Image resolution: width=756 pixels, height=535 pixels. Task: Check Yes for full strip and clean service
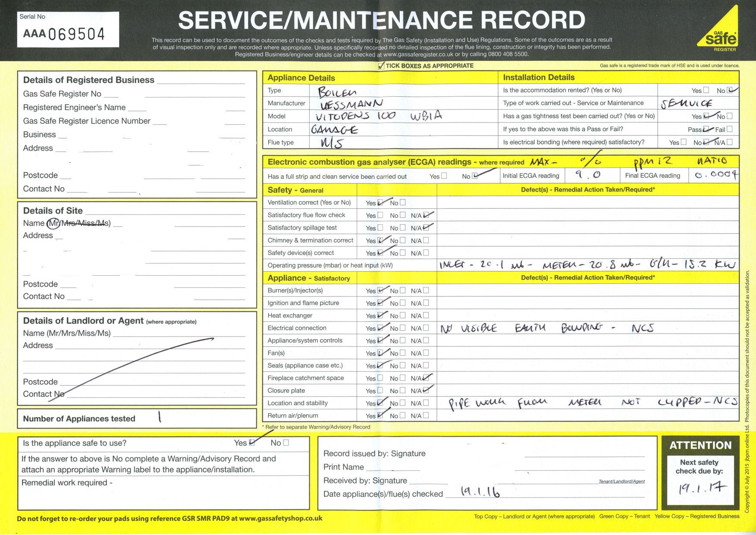coord(444,176)
